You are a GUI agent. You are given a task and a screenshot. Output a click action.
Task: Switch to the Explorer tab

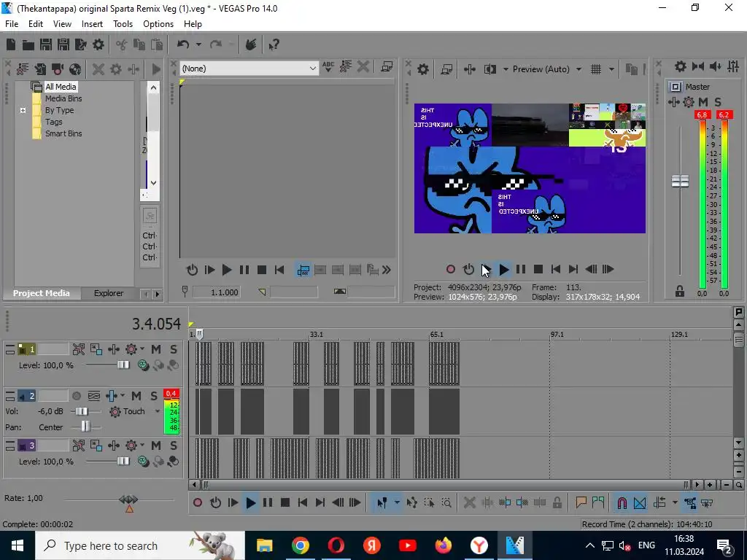[x=109, y=293]
